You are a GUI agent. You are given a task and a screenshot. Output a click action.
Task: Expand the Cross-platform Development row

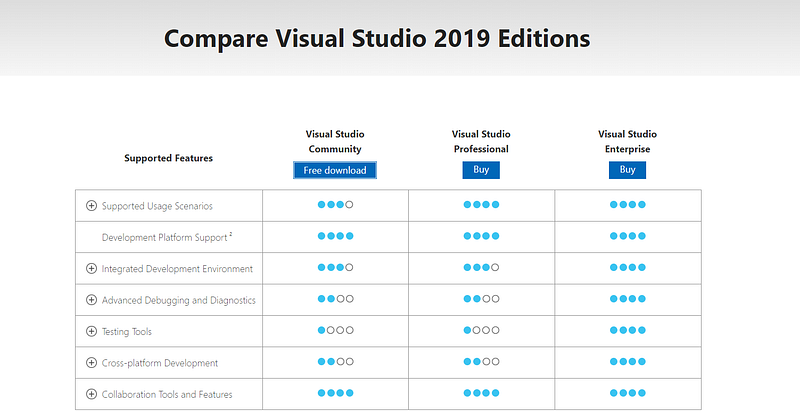[91, 362]
